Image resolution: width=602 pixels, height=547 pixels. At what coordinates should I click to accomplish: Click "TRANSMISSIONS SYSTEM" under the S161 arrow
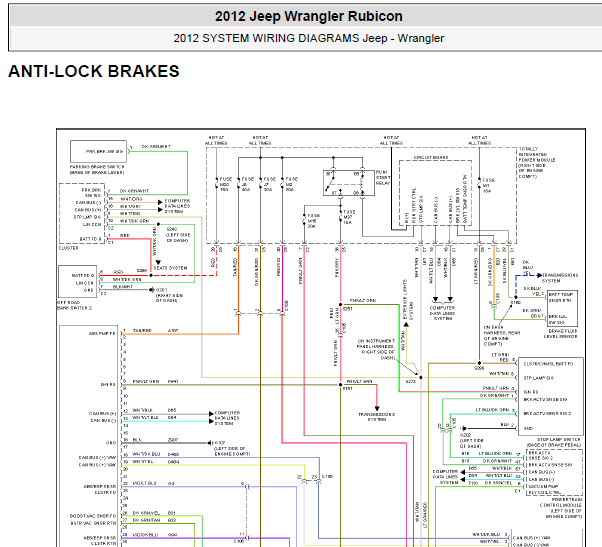[377, 417]
